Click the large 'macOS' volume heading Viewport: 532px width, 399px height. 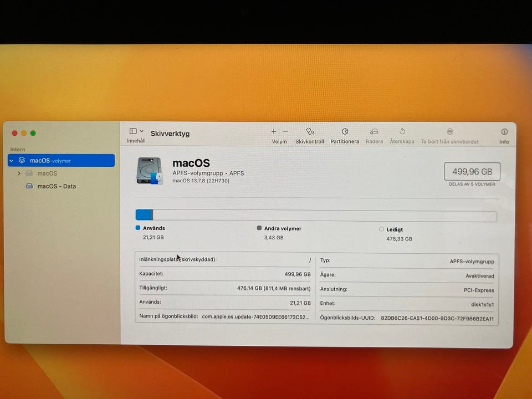click(x=191, y=163)
